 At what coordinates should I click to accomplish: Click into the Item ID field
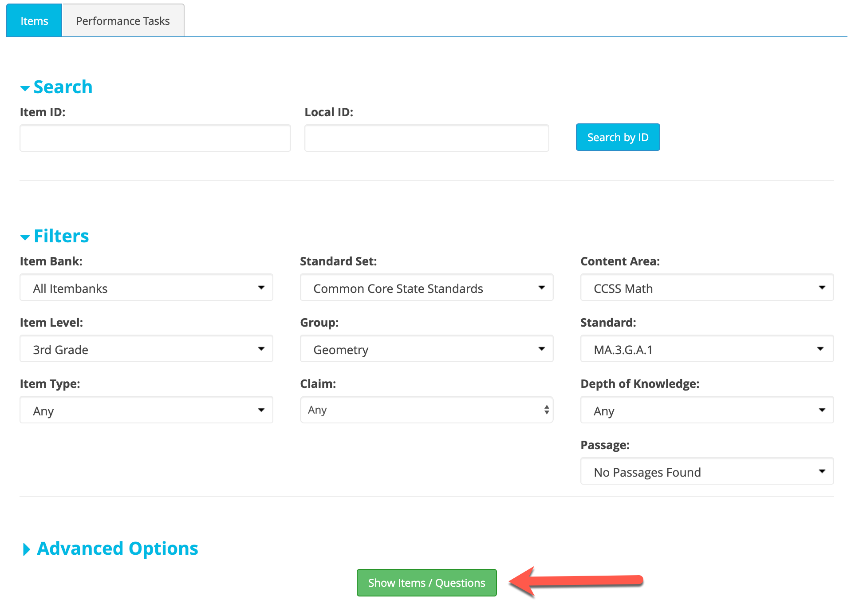tap(155, 138)
